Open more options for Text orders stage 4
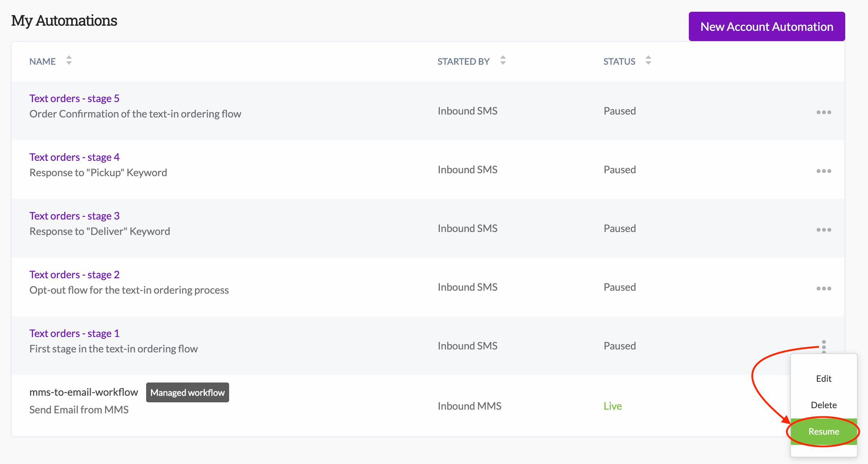This screenshot has height=464, width=868. coord(824,171)
